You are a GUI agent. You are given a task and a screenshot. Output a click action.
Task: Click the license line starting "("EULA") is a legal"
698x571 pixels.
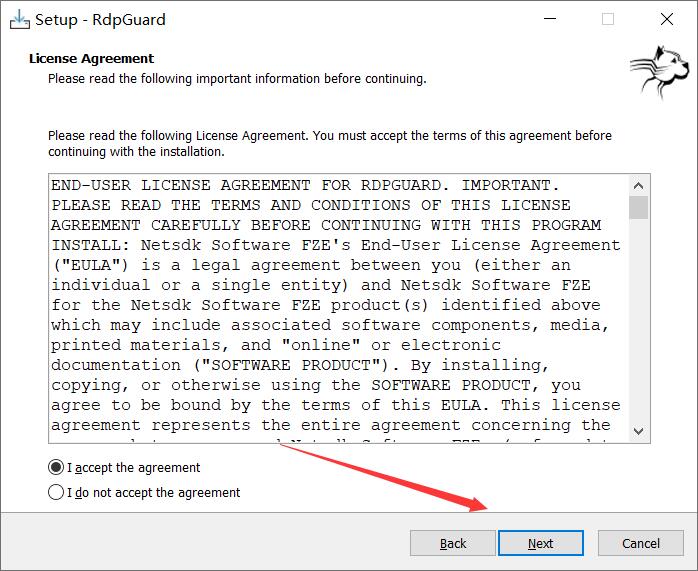click(x=311, y=265)
